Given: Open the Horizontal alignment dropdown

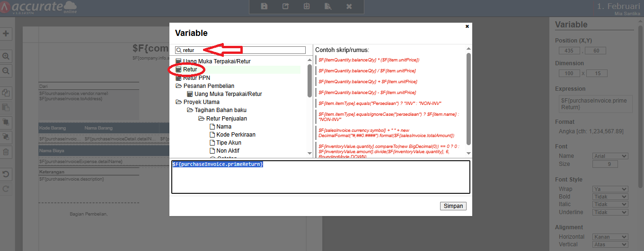Looking at the screenshot, I should pyautogui.click(x=610, y=237).
